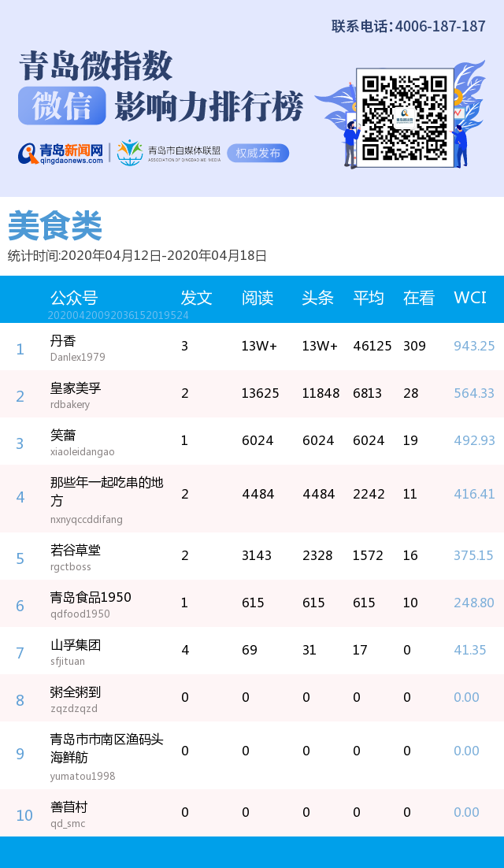The width and height of the screenshot is (504, 868).
Task: Open the 若谷草堂 account entry
Action: click(76, 550)
